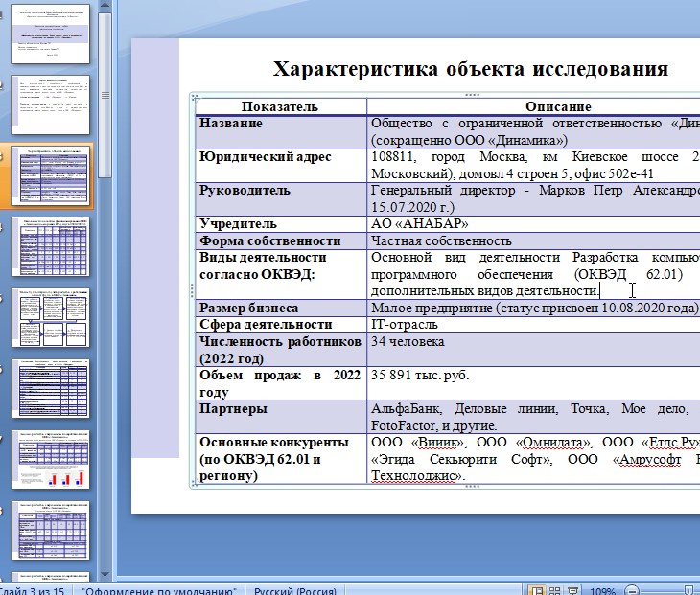Click the 'Виды деятельности согласно ОКВЭД:' cell
700x595 pixels.
[x=281, y=274]
